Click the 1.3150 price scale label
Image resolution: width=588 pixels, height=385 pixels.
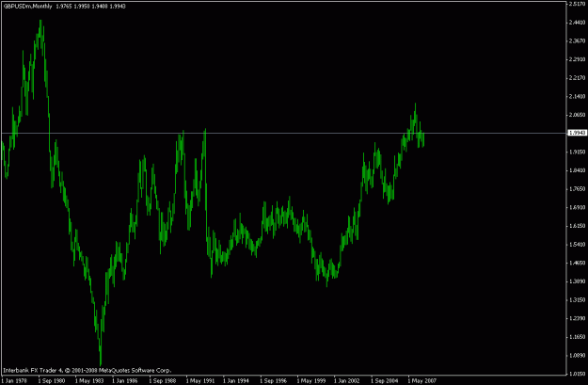[577, 300]
